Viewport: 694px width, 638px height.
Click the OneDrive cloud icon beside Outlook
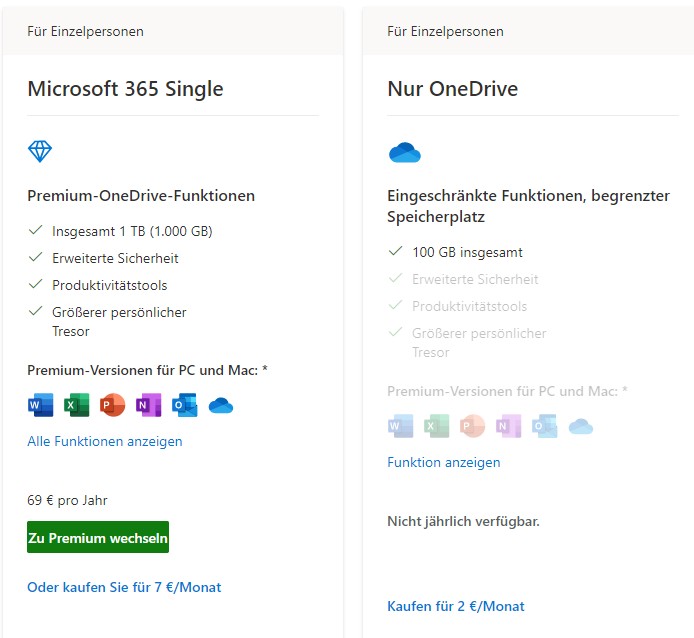[221, 406]
